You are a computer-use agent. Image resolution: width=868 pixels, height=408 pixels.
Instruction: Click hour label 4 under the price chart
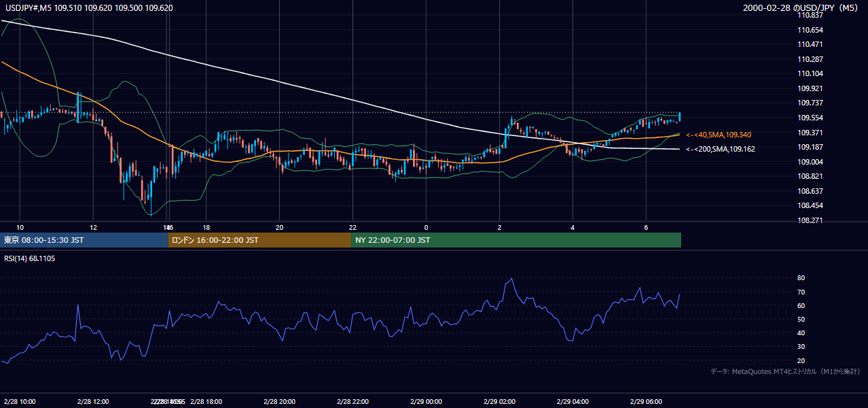pyautogui.click(x=573, y=227)
